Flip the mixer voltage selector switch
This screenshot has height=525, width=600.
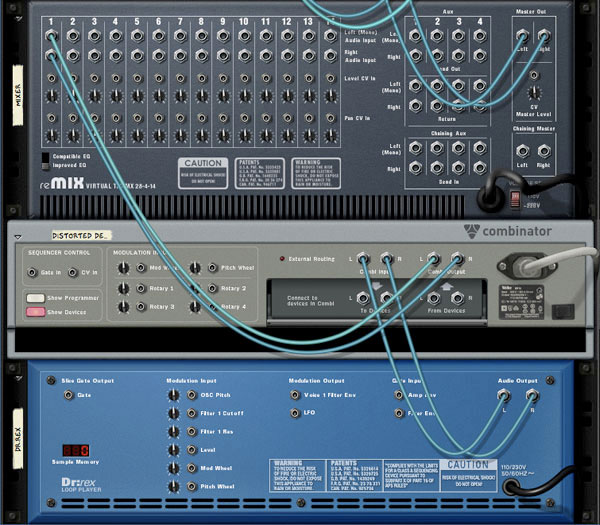515,199
